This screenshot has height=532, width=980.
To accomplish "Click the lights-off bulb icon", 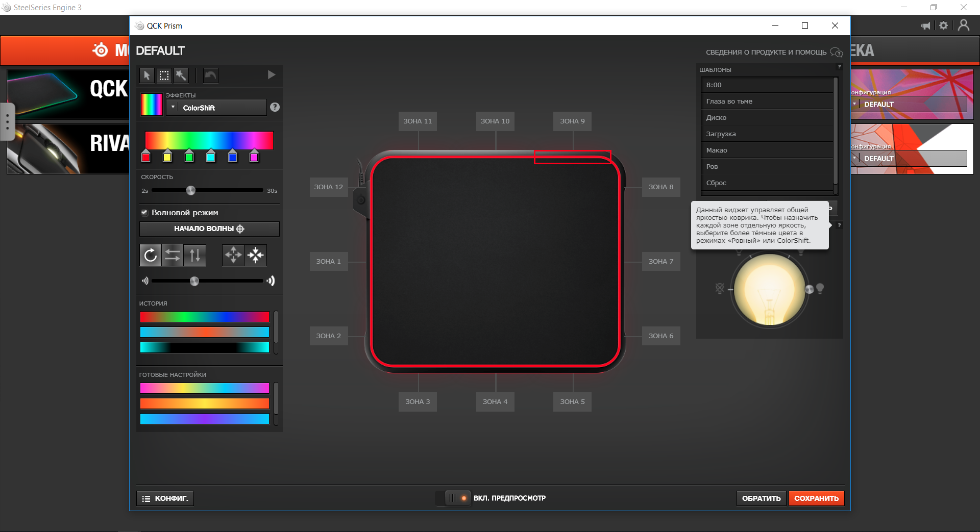I will click(720, 288).
